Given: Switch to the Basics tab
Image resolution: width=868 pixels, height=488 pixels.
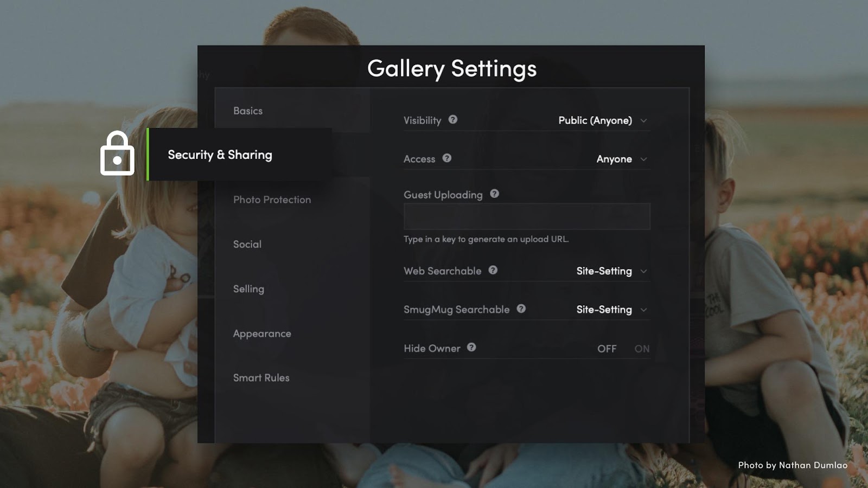Looking at the screenshot, I should (x=248, y=110).
